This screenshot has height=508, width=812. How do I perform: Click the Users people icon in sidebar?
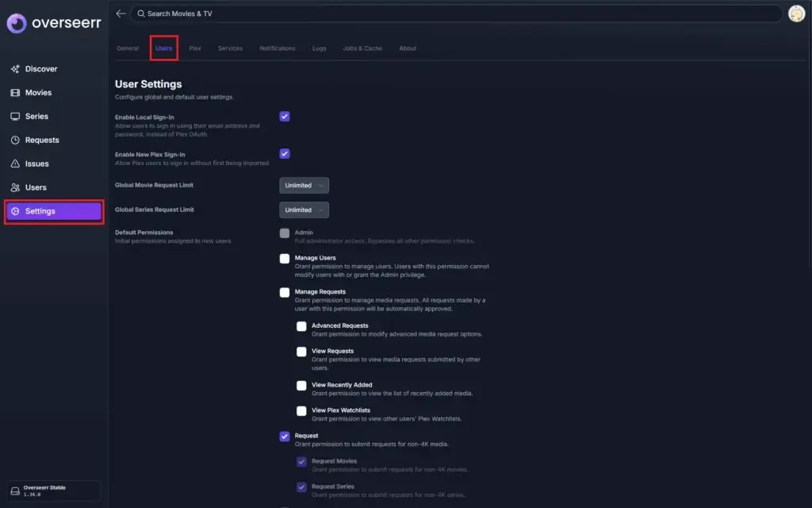click(x=15, y=188)
